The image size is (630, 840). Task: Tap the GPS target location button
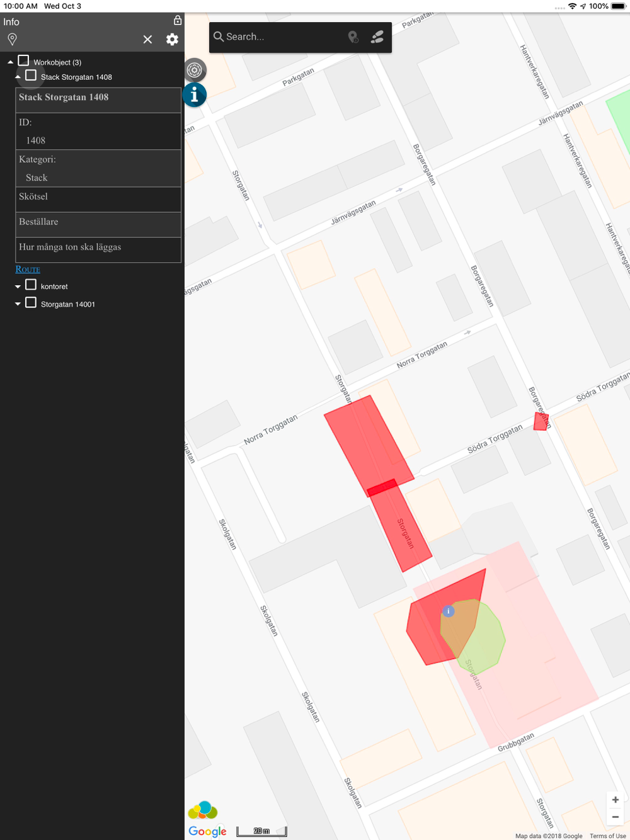(195, 70)
